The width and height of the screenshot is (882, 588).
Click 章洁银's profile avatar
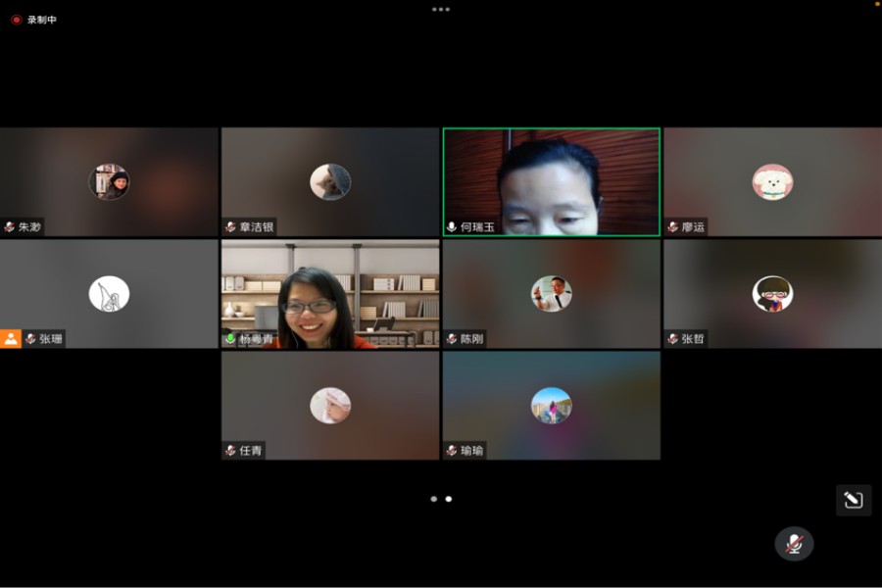[330, 181]
